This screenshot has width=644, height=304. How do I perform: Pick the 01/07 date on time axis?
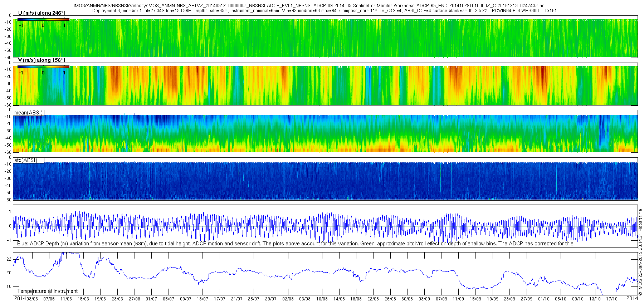(151, 299)
